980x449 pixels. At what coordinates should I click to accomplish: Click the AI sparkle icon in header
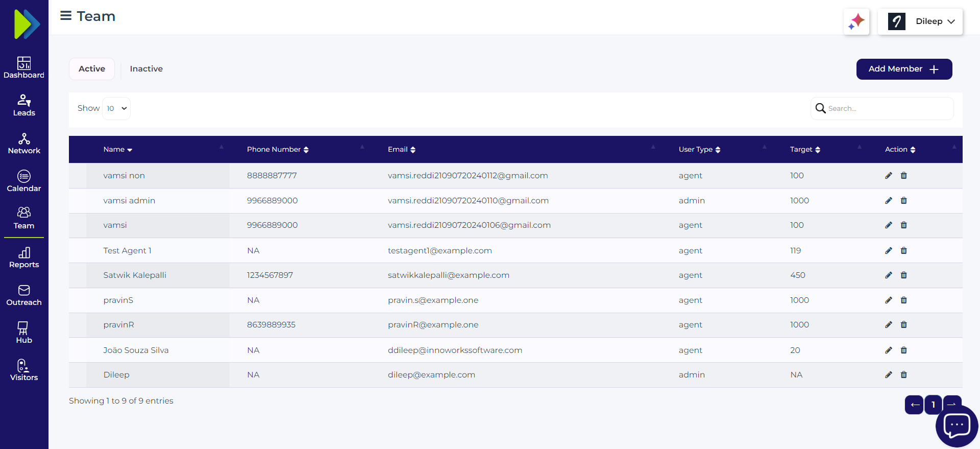coord(856,21)
